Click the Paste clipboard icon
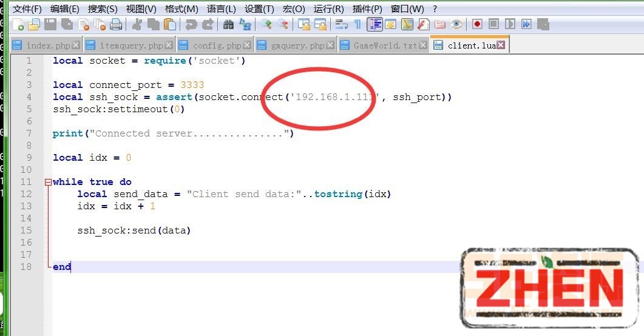644x336 pixels. pos(170,25)
